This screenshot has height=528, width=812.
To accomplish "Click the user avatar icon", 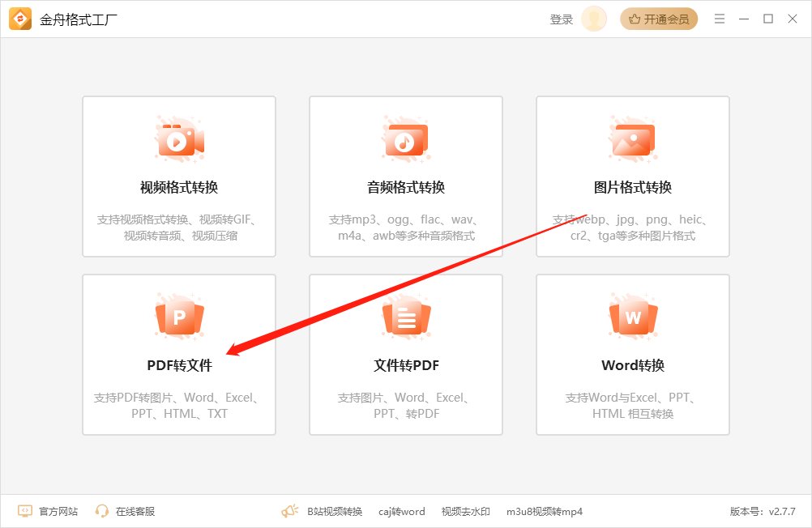I will [594, 19].
